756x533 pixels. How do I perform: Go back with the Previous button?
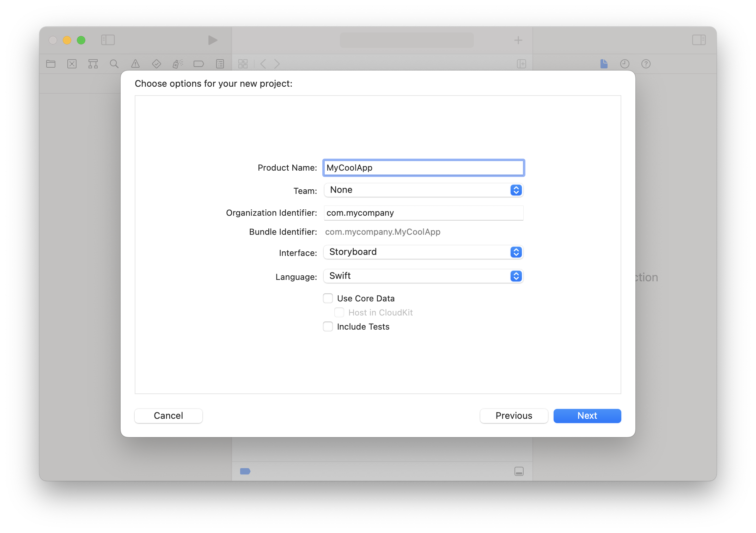(x=514, y=416)
